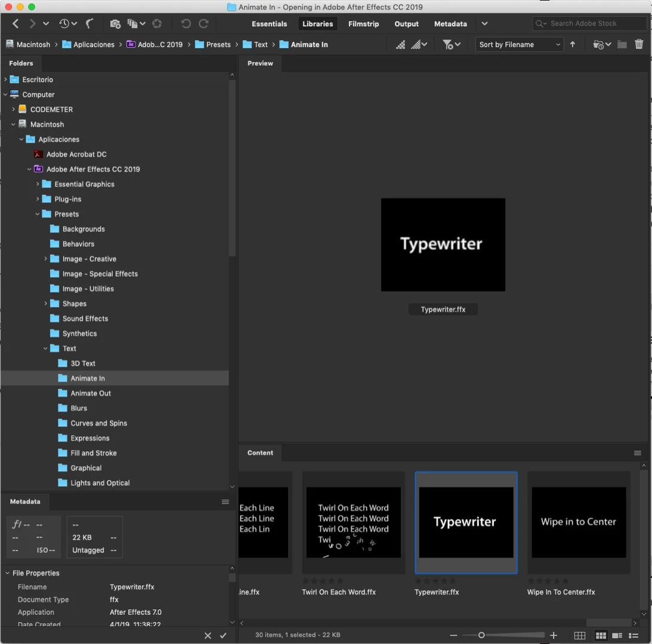Select Curves and Spins folder

click(98, 423)
